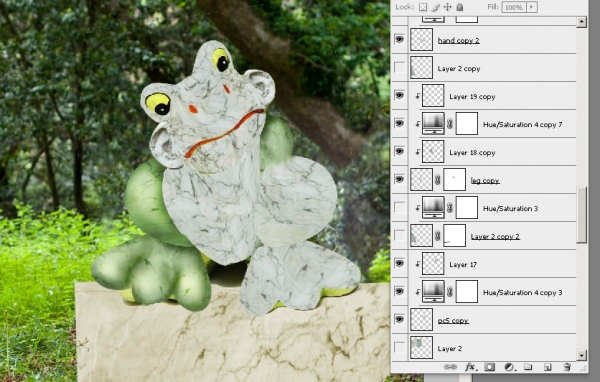The height and width of the screenshot is (382, 600).
Task: Click the layers panel scrollbar thumb
Action: [x=582, y=215]
